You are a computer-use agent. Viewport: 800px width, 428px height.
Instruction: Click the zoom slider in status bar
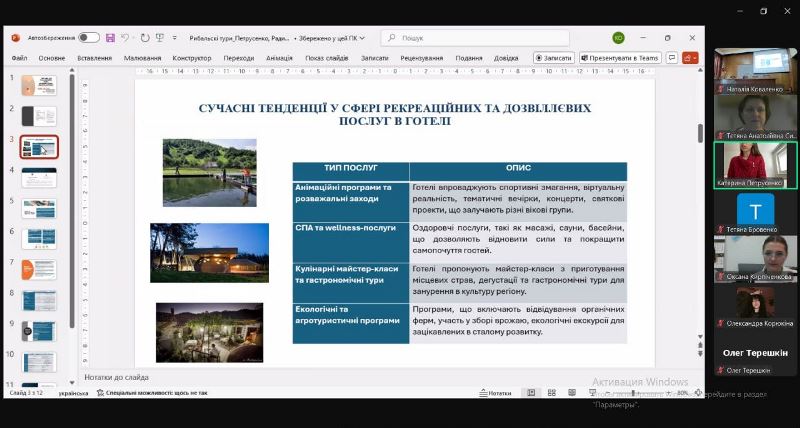(645, 393)
